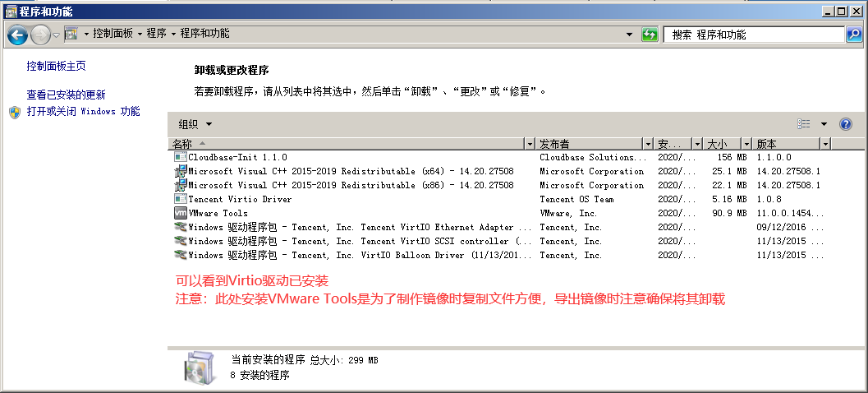Click the blue help question mark icon
Screen dimensions: 868x393
846,124
